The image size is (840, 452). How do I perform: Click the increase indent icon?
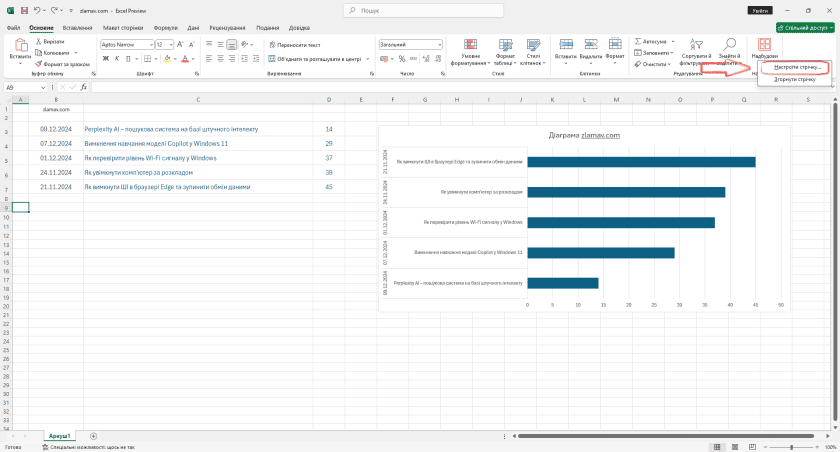[x=256, y=58]
